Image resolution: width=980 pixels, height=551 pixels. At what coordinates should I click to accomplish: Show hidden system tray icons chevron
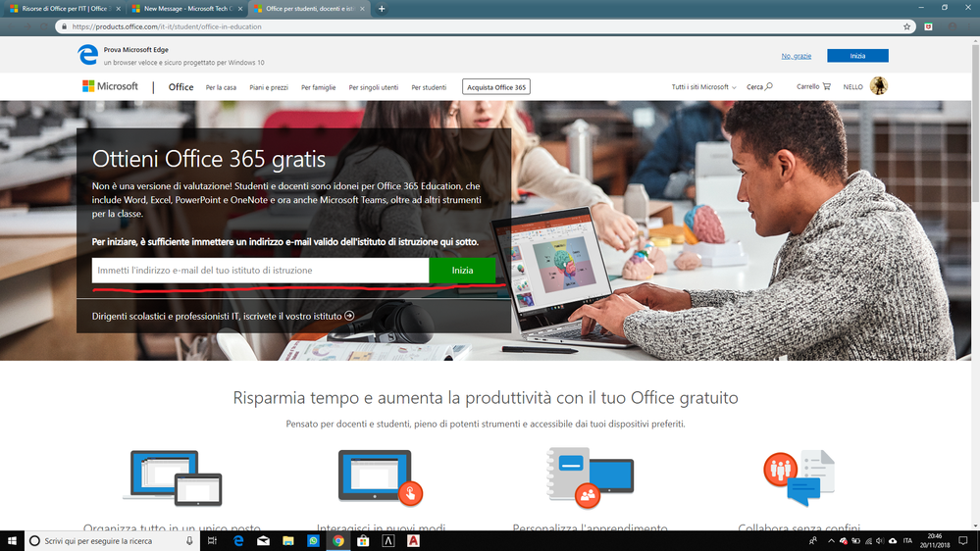pyautogui.click(x=831, y=541)
